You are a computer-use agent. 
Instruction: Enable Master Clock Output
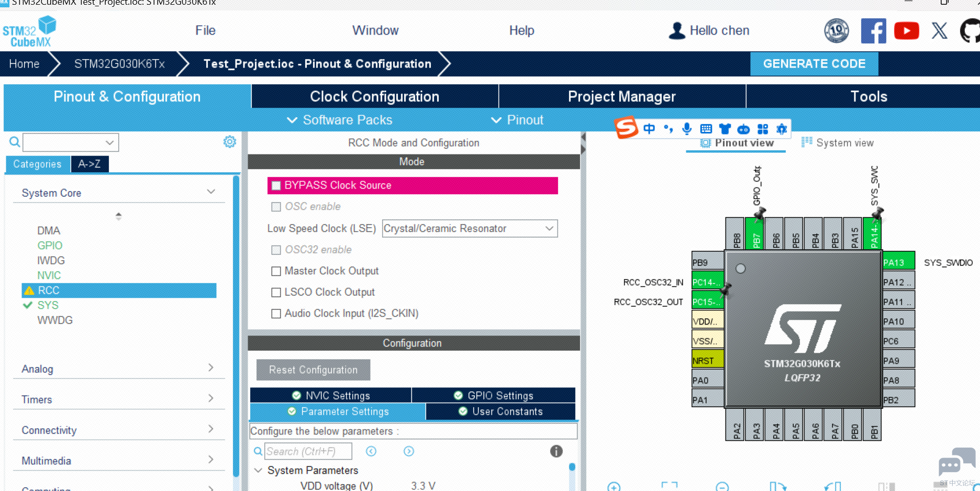(x=276, y=271)
